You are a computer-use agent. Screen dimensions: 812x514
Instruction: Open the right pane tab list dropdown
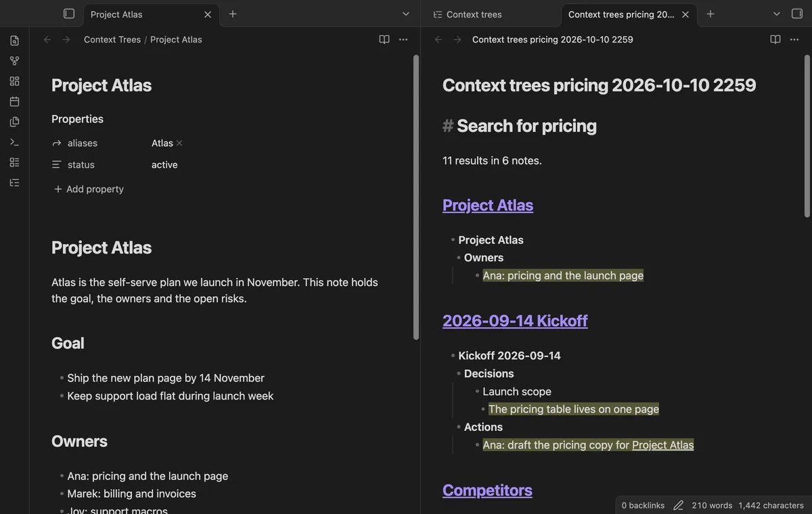pyautogui.click(x=777, y=14)
